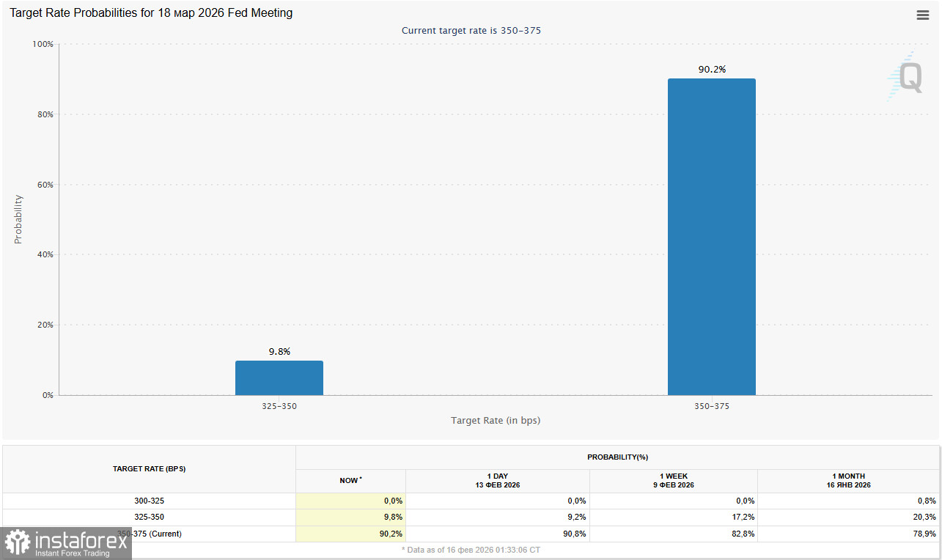Click the 9.8% label above the bar
The image size is (942, 560).
pos(279,352)
